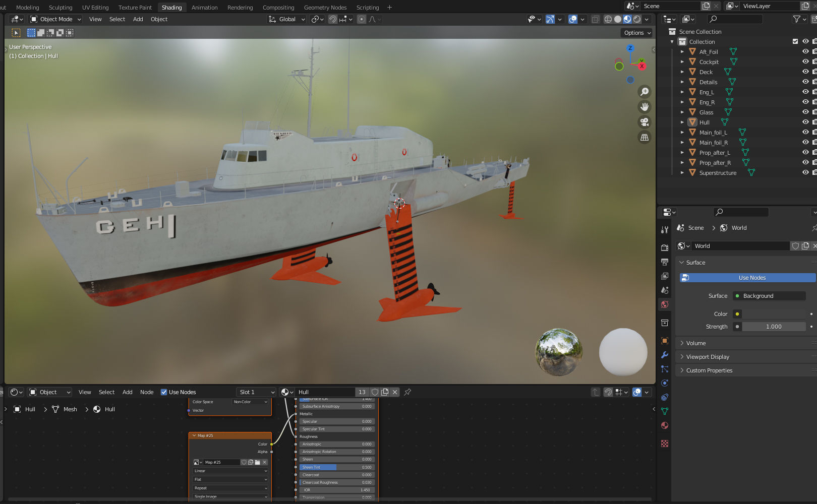Open the Render properties tab icon
Image resolution: width=817 pixels, height=504 pixels.
[x=665, y=247]
